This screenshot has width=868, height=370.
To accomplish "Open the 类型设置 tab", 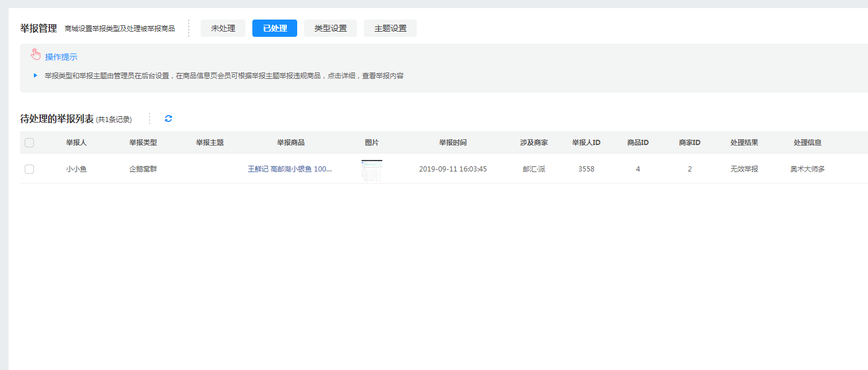I will click(x=331, y=28).
